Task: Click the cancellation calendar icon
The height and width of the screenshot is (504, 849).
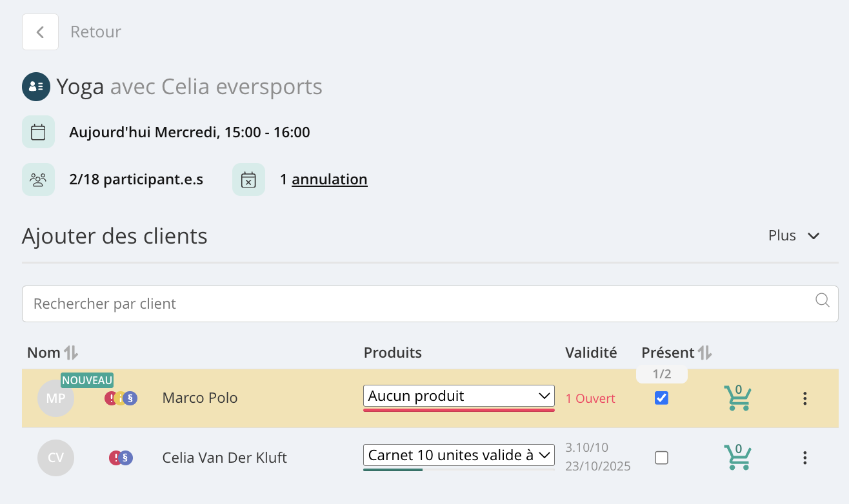Action: [248, 179]
